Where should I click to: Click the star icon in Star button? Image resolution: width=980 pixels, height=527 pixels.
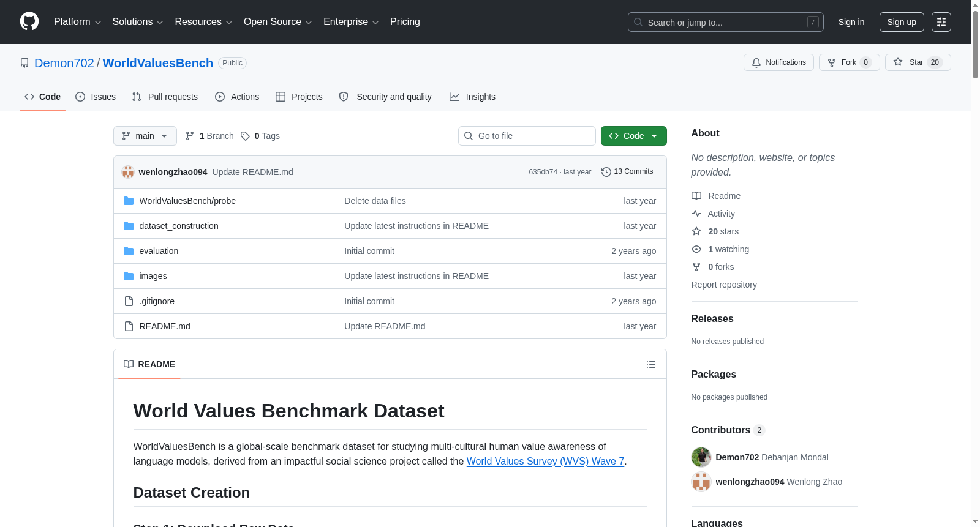pos(898,62)
